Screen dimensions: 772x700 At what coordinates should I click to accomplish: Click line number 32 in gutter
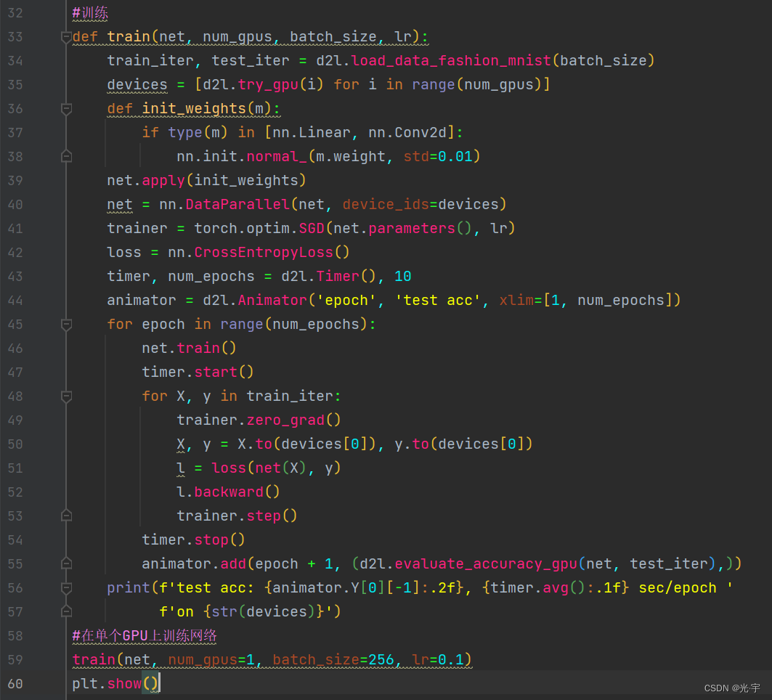[x=15, y=13]
